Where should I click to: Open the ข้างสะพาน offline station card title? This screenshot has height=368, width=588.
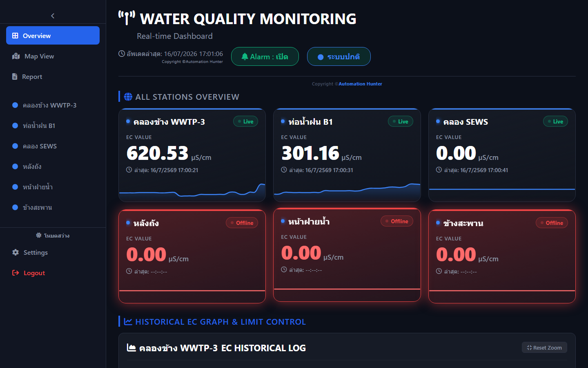pos(463,223)
